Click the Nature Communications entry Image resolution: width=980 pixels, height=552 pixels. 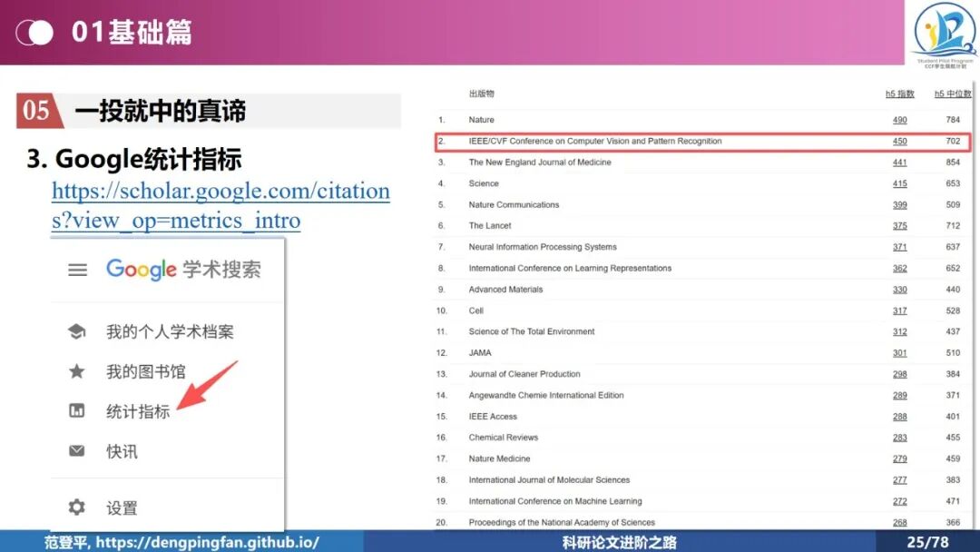pos(514,205)
